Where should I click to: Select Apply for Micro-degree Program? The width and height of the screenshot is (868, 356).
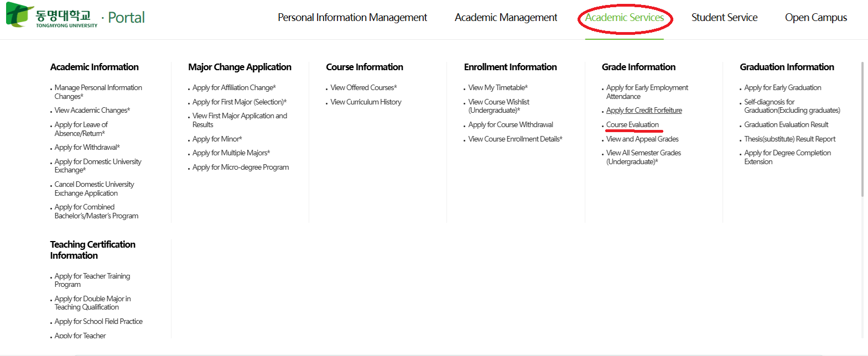click(240, 167)
